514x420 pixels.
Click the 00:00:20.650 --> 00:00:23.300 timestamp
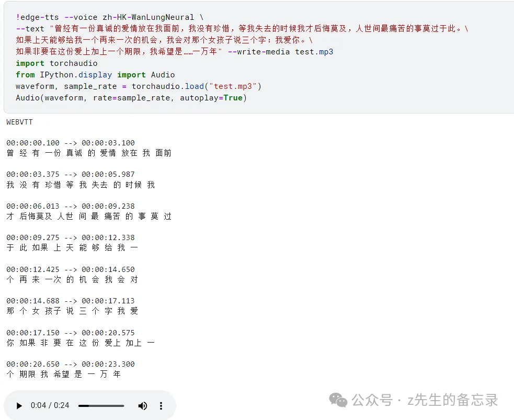tap(71, 364)
